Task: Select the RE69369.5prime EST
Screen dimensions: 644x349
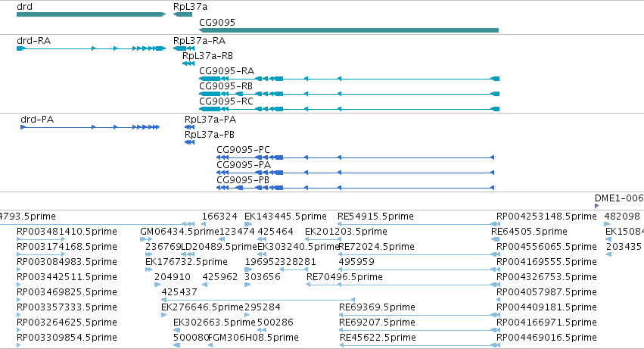Action: pos(377,307)
